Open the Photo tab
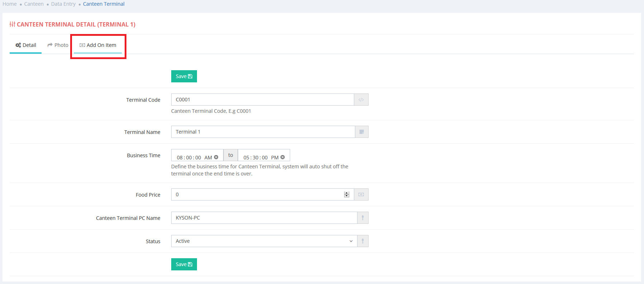The width and height of the screenshot is (644, 284). pos(58,45)
